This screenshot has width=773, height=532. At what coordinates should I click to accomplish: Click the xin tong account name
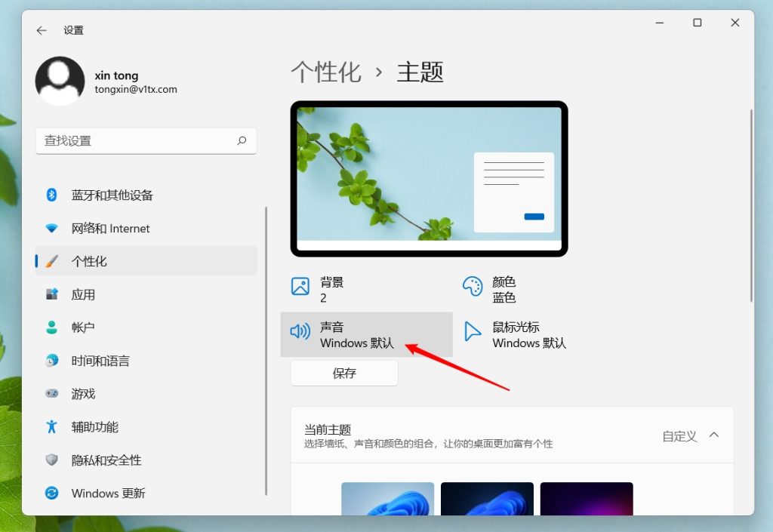116,75
